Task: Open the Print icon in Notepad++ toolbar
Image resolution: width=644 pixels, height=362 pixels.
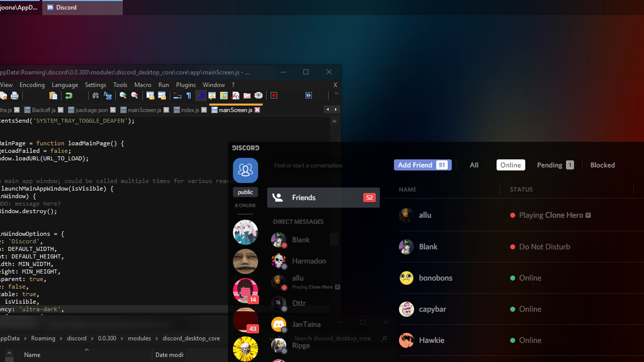Action: click(x=15, y=96)
